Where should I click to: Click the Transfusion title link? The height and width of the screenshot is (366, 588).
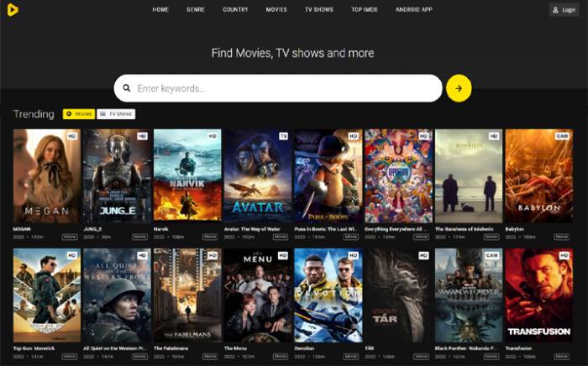tap(518, 348)
